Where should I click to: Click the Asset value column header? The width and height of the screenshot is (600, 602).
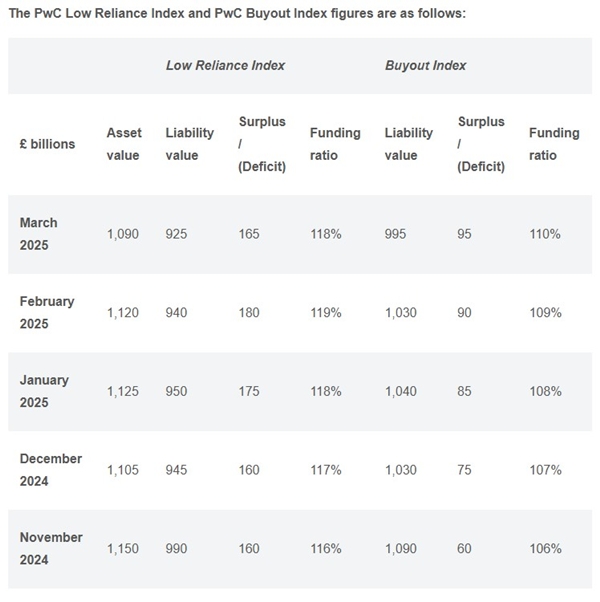tap(124, 144)
